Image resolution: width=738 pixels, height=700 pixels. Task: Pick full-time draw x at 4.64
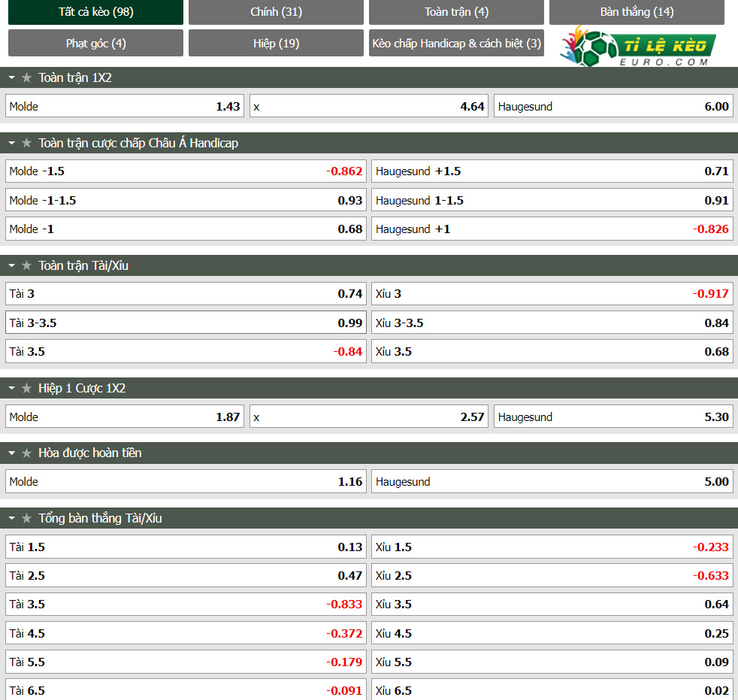(369, 106)
